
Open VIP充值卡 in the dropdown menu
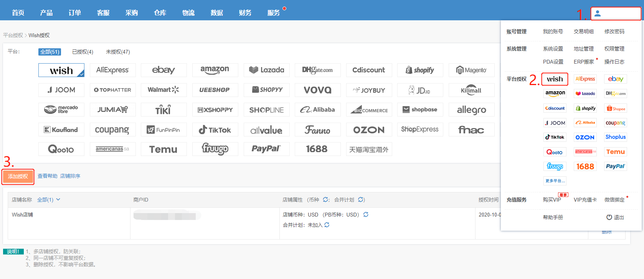coord(585,200)
